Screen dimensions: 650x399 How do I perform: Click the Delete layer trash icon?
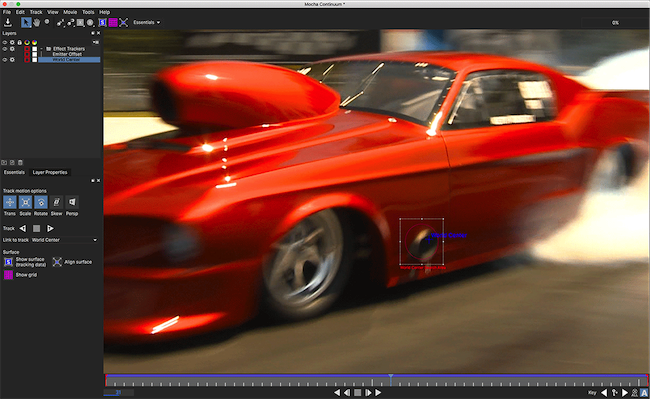pos(20,162)
